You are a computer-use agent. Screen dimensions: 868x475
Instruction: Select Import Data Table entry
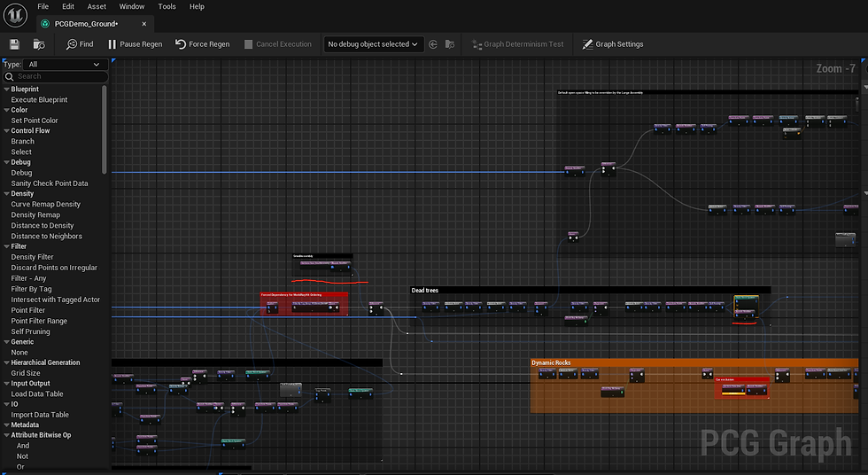(40, 415)
